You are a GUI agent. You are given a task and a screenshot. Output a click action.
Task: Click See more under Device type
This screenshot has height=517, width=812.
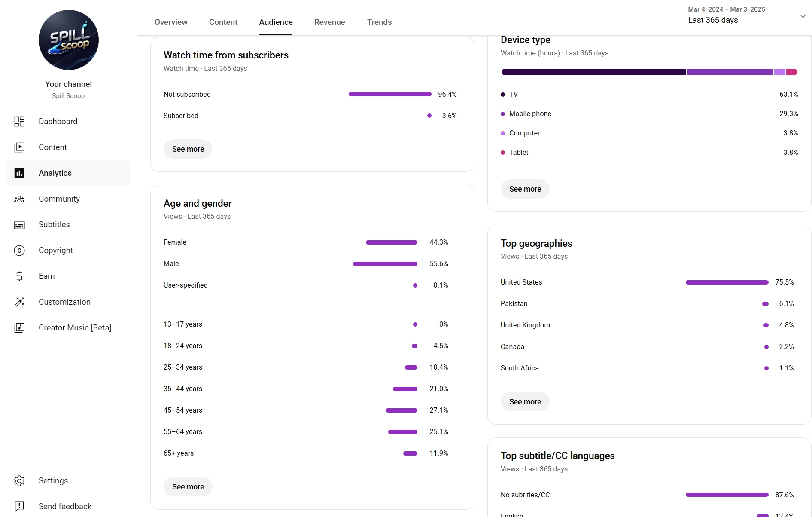coord(525,189)
